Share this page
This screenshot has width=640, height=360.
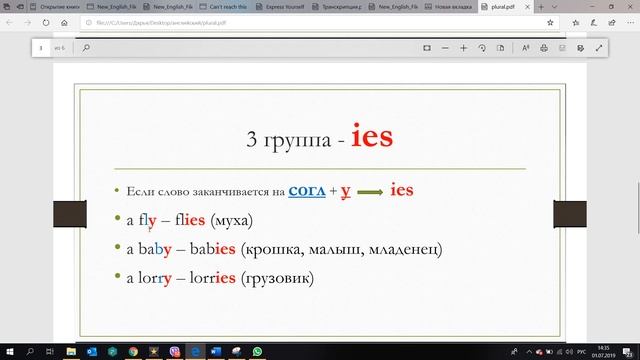tap(612, 23)
